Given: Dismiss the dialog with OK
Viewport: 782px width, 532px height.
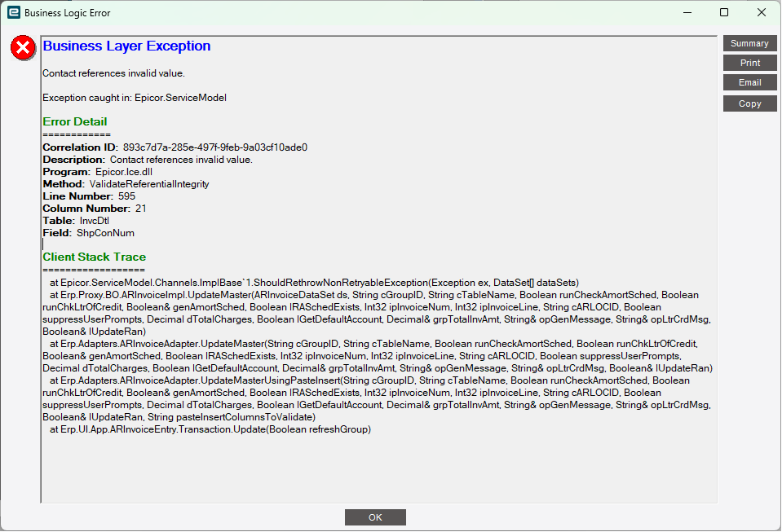Looking at the screenshot, I should tap(375, 517).
